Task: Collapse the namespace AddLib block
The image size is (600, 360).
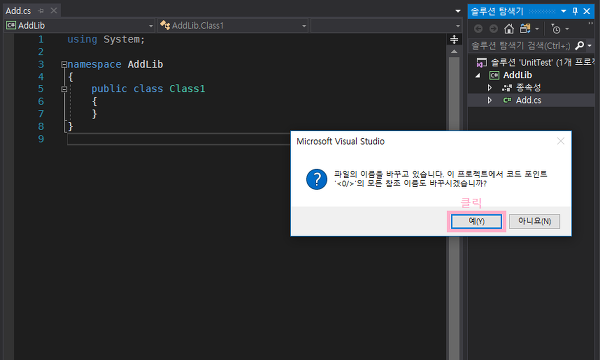Action: [x=64, y=64]
